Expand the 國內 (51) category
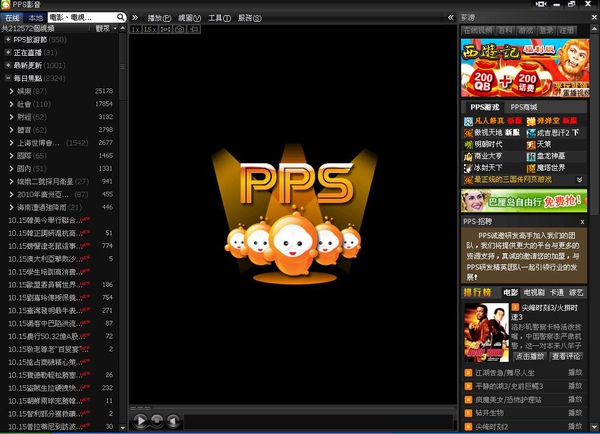This screenshot has width=600, height=434. (x=11, y=168)
